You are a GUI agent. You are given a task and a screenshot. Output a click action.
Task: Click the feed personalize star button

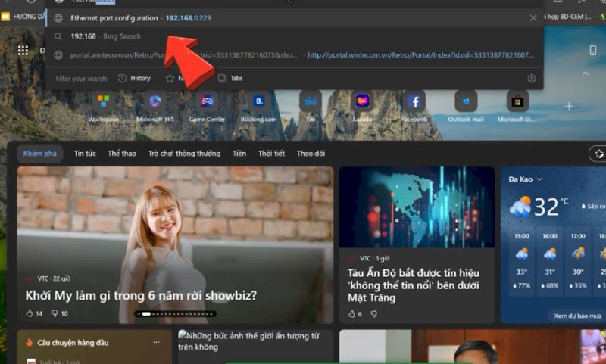(598, 154)
